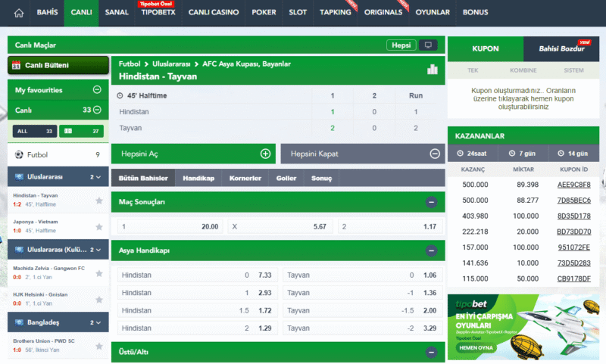Star the HJK Helsinki - Gnistan match
Viewport: 606px width, 364px height.
99,300
